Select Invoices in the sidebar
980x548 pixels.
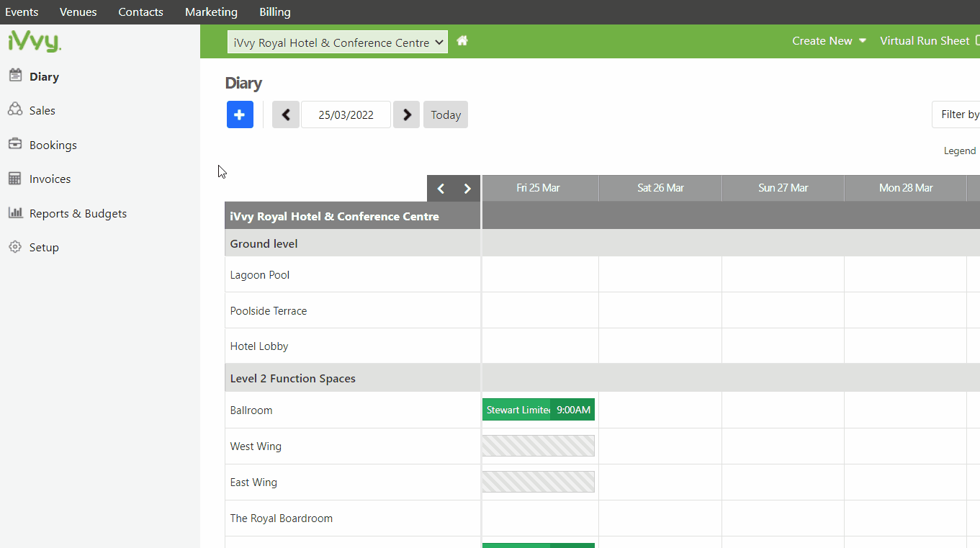tap(50, 179)
